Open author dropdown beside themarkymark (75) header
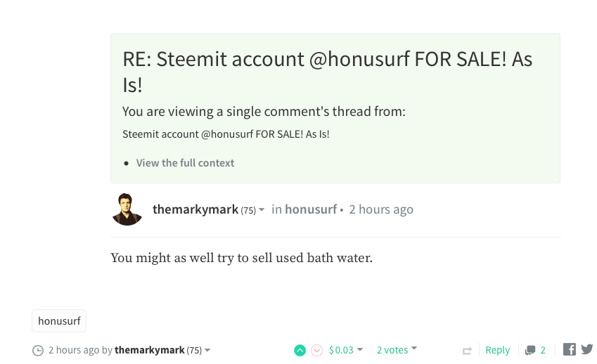 tap(262, 210)
